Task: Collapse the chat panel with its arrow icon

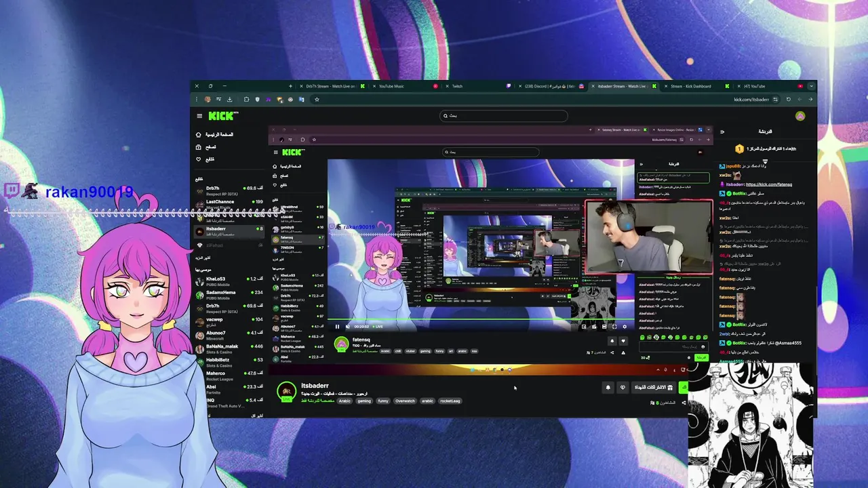Action: coord(722,131)
